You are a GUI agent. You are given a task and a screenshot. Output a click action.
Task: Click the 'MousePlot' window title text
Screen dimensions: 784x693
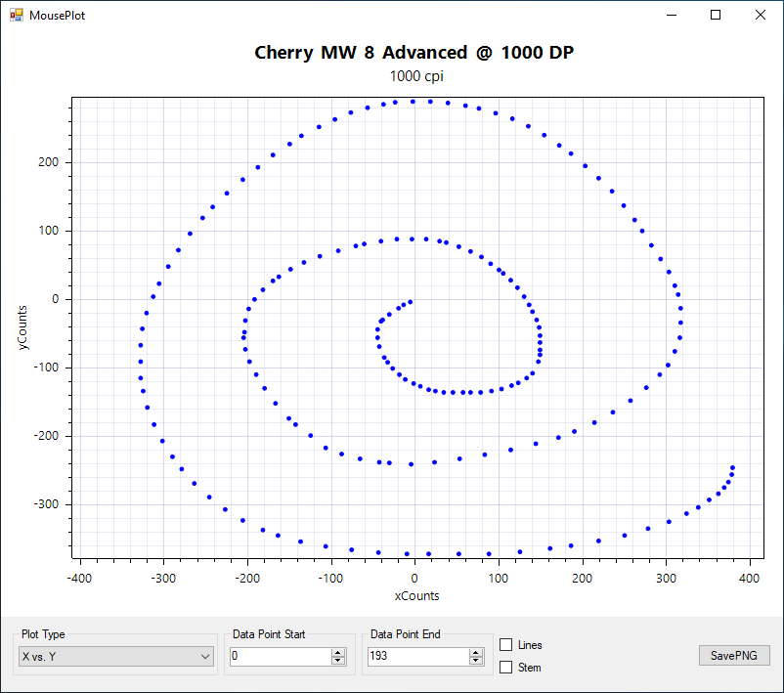click(x=57, y=16)
